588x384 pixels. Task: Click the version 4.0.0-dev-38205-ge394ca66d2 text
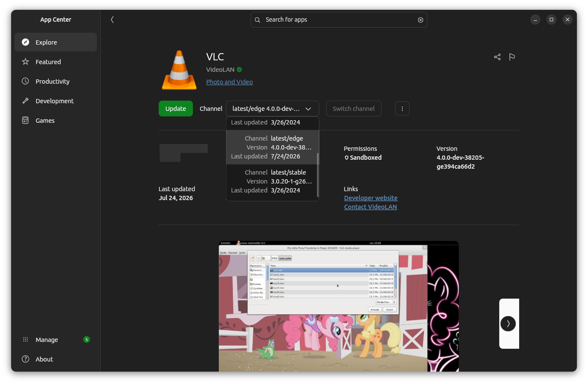tap(461, 162)
